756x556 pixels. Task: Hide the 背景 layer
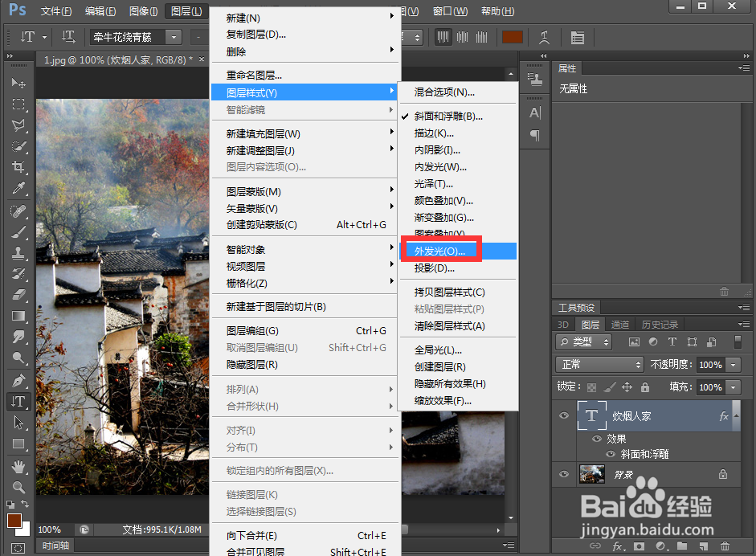(563, 474)
